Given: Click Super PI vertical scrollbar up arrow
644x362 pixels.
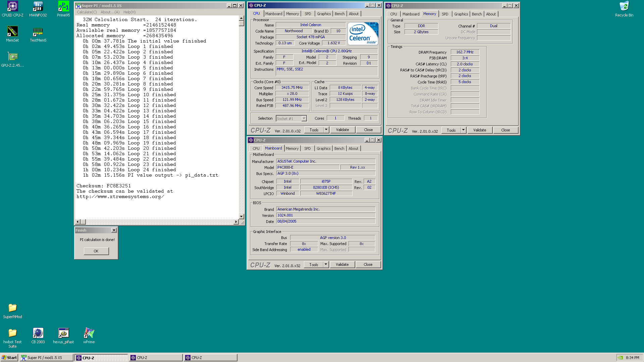Looking at the screenshot, I should tap(241, 18).
